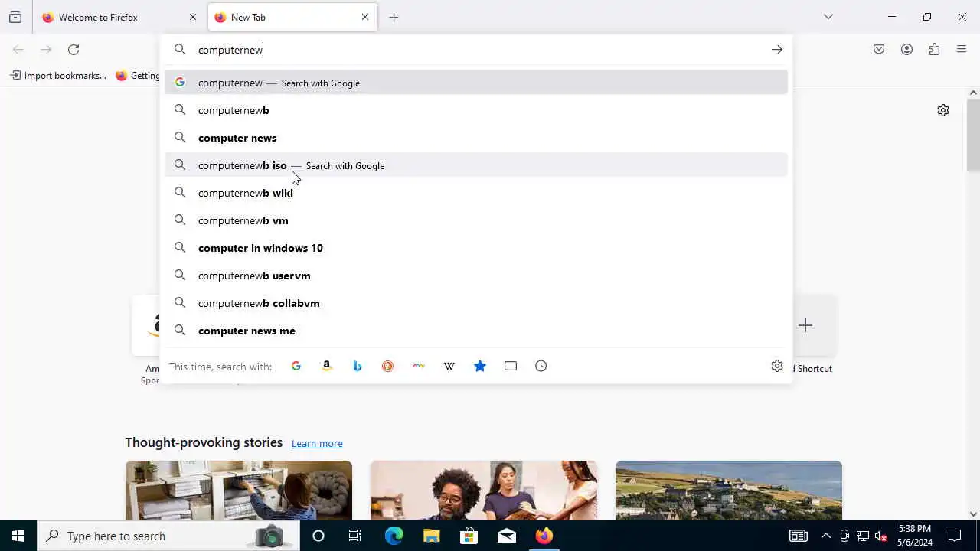Open new tab with plus button
The image size is (980, 551).
(394, 17)
